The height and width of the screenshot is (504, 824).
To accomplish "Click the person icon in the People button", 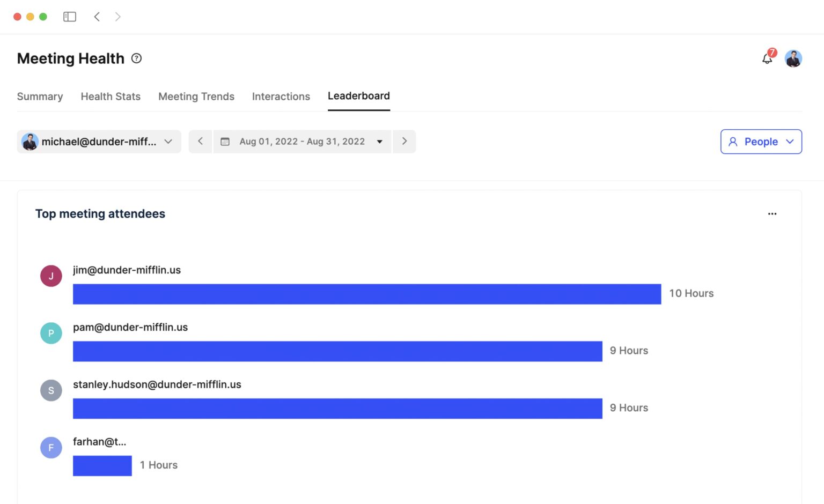I will tap(733, 142).
